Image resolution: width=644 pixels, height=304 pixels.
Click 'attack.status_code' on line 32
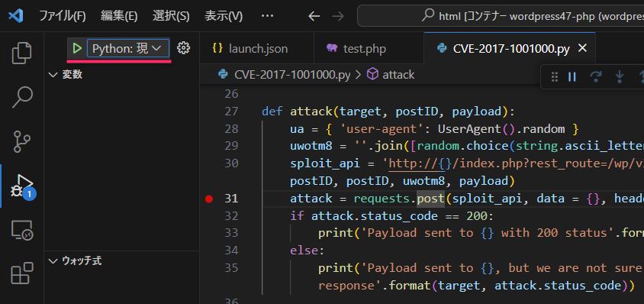[375, 215]
